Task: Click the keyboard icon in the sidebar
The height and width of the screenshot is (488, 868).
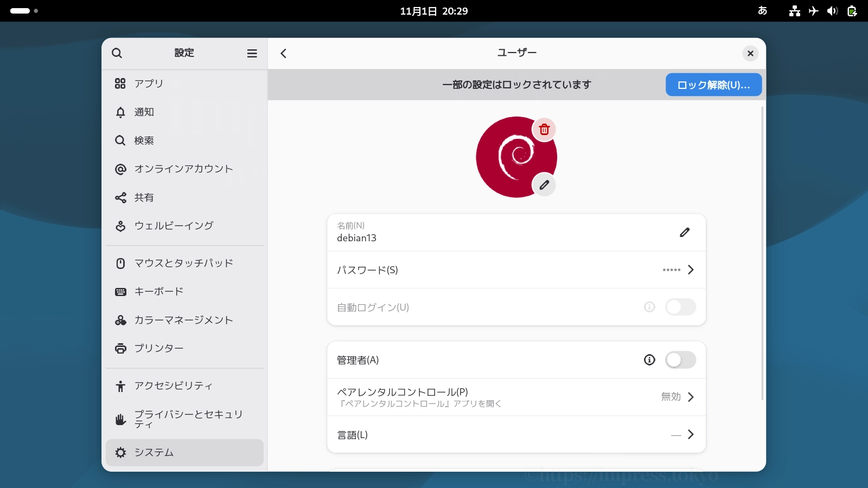Action: point(120,292)
